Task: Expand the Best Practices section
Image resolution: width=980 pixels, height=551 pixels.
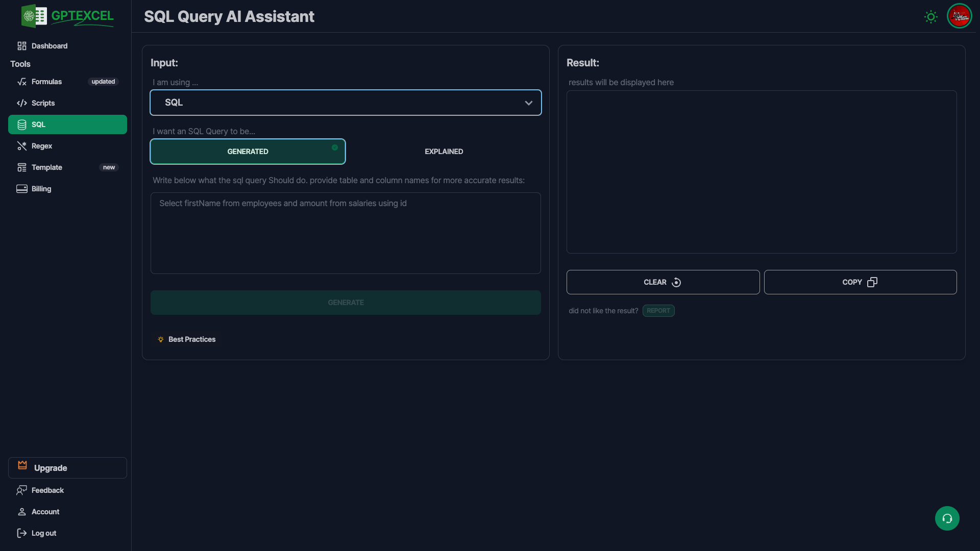Action: (191, 339)
